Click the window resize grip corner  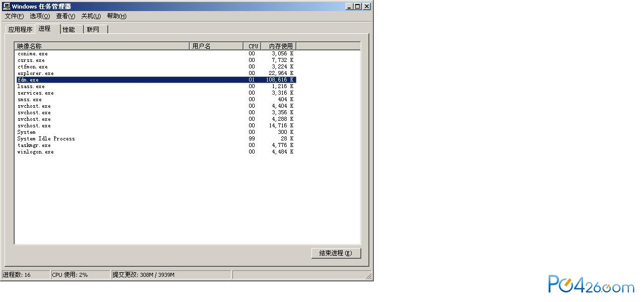click(x=369, y=276)
